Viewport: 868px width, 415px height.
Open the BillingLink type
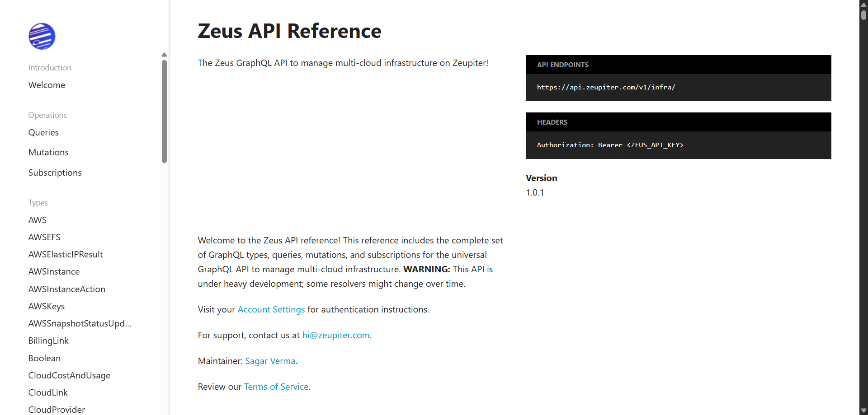click(x=48, y=340)
